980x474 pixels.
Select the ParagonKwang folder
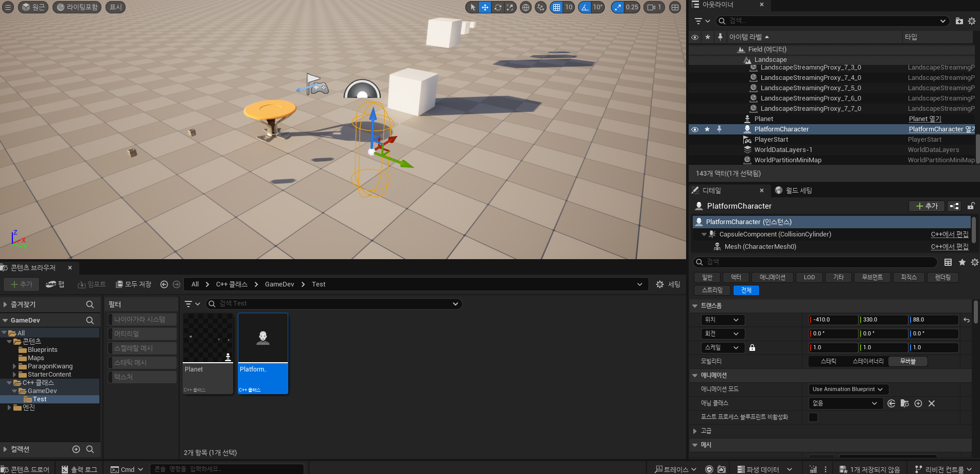tap(50, 366)
